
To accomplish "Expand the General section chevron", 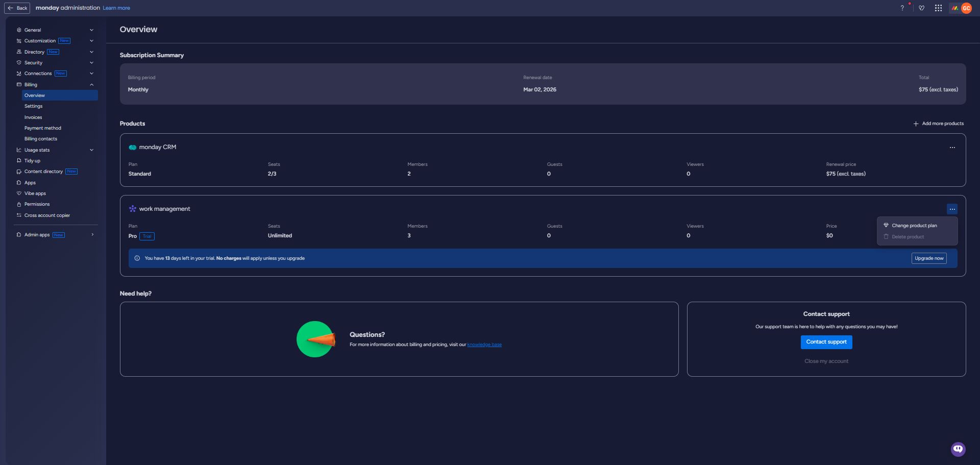I will tap(91, 30).
